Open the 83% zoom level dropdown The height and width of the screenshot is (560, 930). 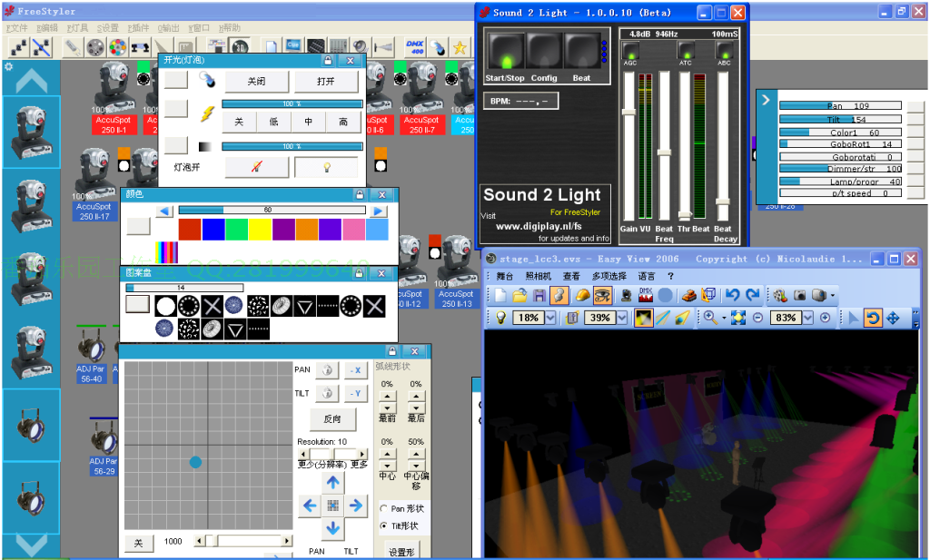(x=807, y=318)
